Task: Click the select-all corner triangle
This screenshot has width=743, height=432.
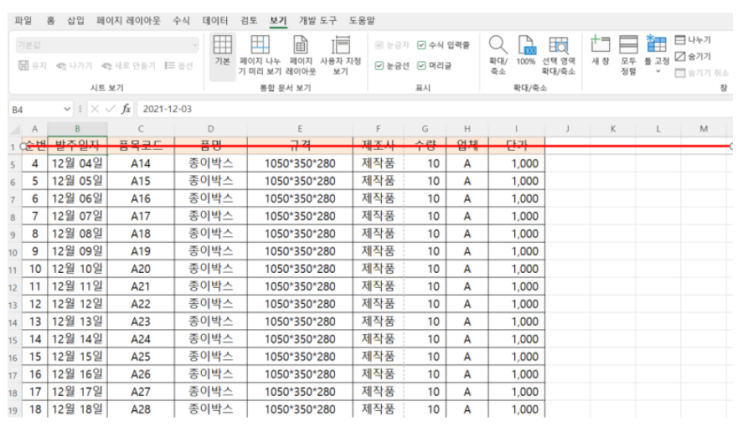Action: 15,129
